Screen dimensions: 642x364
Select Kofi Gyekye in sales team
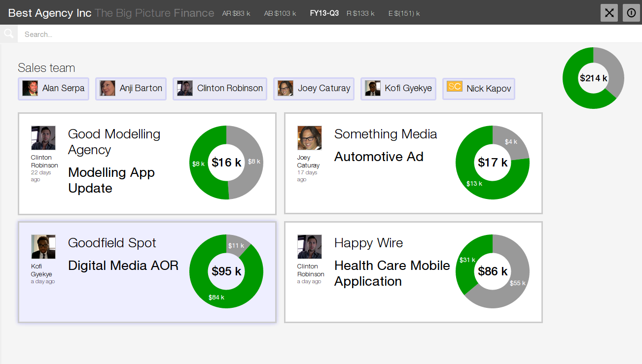tap(398, 89)
